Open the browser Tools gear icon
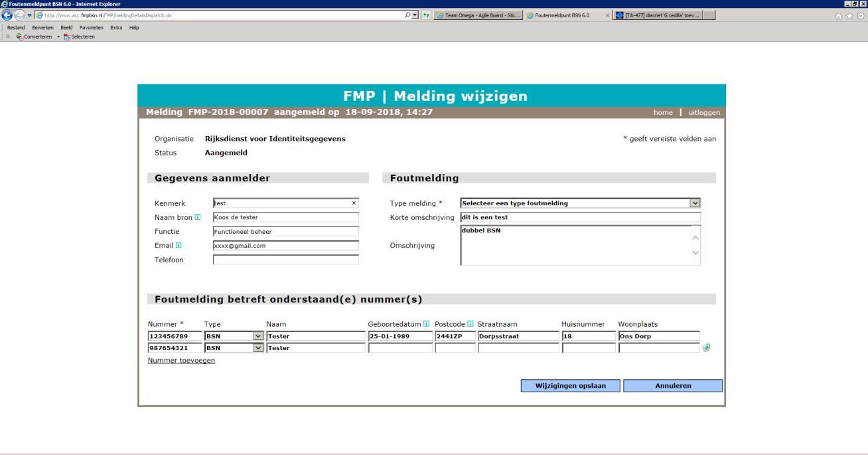 tap(861, 15)
